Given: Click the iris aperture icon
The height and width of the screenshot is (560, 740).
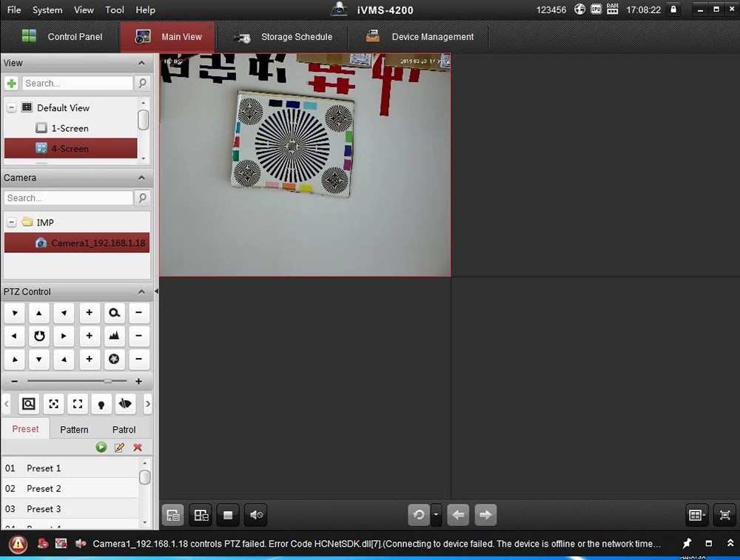Looking at the screenshot, I should pyautogui.click(x=114, y=359).
